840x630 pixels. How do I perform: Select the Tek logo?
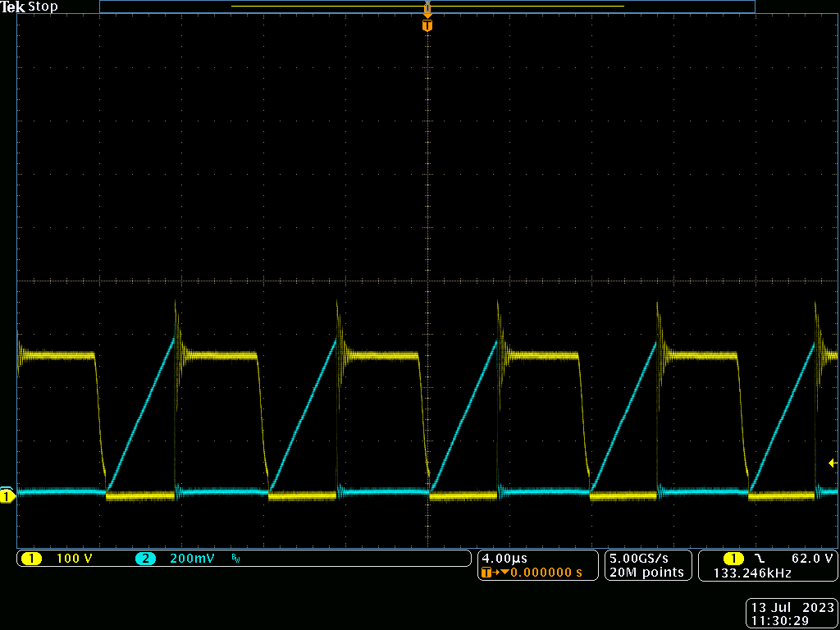(12, 7)
